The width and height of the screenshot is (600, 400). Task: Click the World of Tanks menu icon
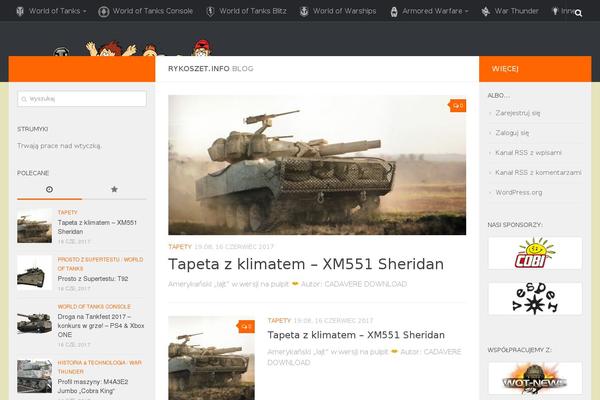(x=20, y=11)
